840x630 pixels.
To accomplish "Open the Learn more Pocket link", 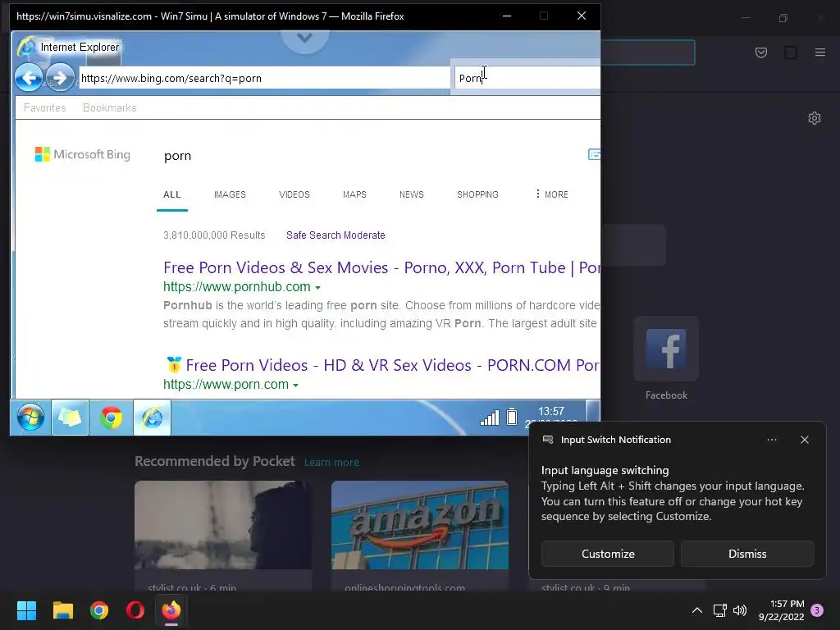I will click(331, 463).
